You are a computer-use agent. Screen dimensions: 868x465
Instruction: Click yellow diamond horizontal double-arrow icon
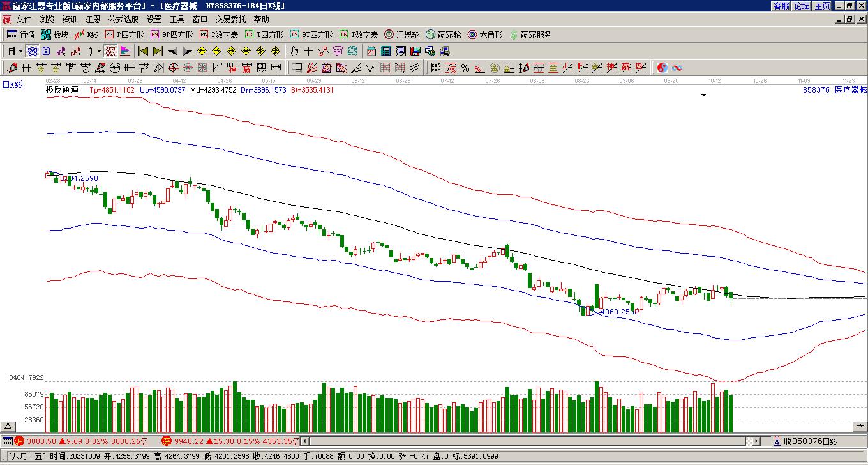[231, 51]
